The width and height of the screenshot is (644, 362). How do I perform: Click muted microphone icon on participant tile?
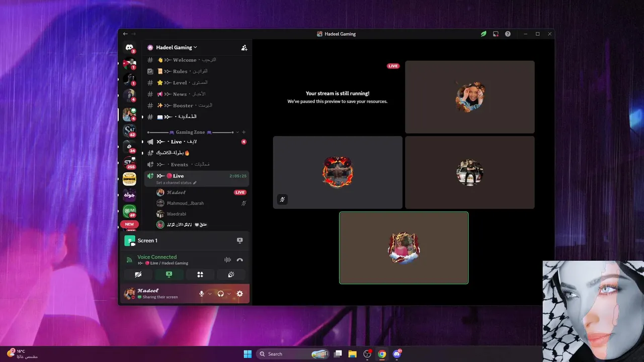click(282, 200)
